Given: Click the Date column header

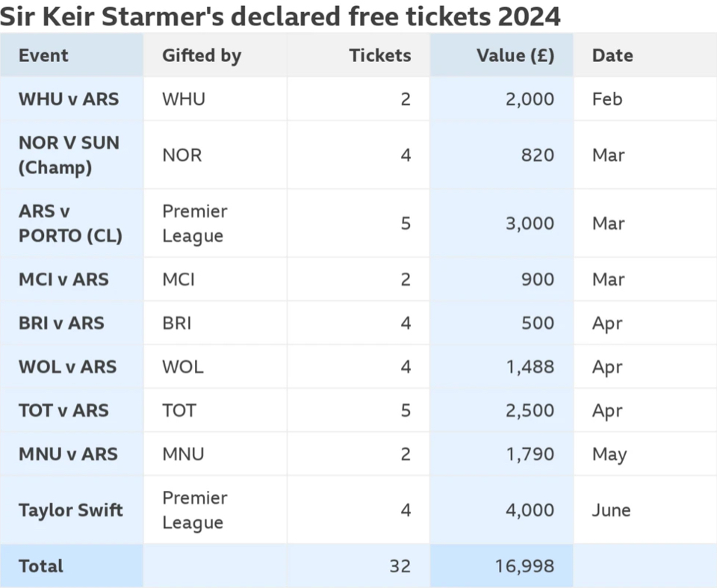Looking at the screenshot, I should [x=612, y=55].
